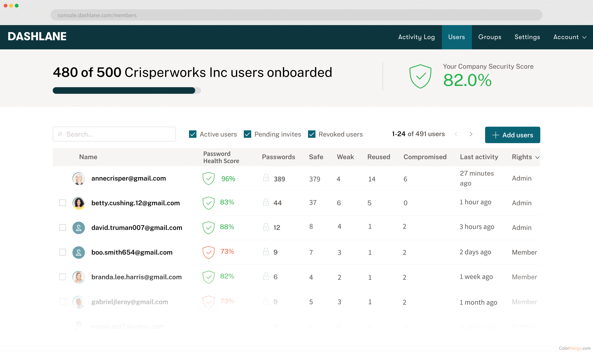Image resolution: width=593 pixels, height=364 pixels.
Task: Select the gabrieljleroy@gmail.com row checkbox
Action: point(62,302)
